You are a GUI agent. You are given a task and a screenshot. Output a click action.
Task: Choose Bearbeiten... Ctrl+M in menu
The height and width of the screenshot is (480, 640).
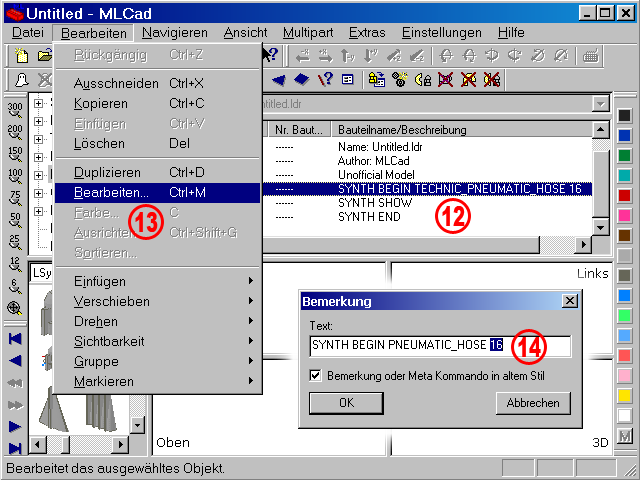[x=157, y=192]
